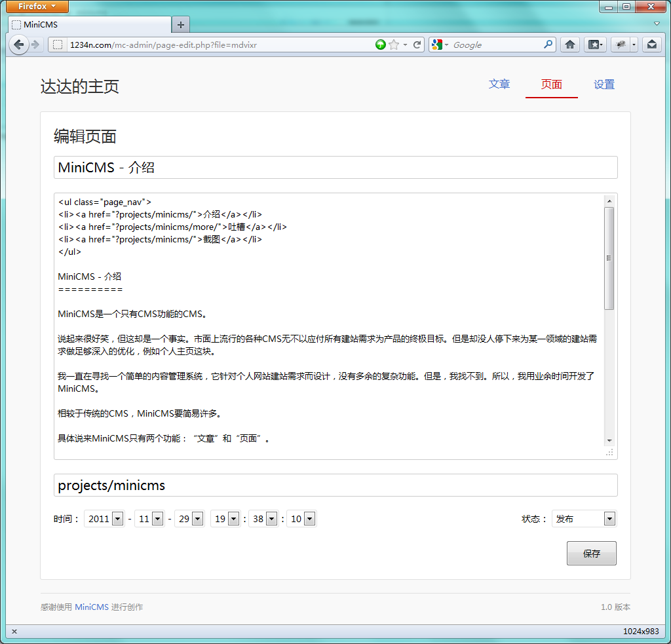Open the 发布 status dropdown
The height and width of the screenshot is (644, 671).
pos(609,519)
